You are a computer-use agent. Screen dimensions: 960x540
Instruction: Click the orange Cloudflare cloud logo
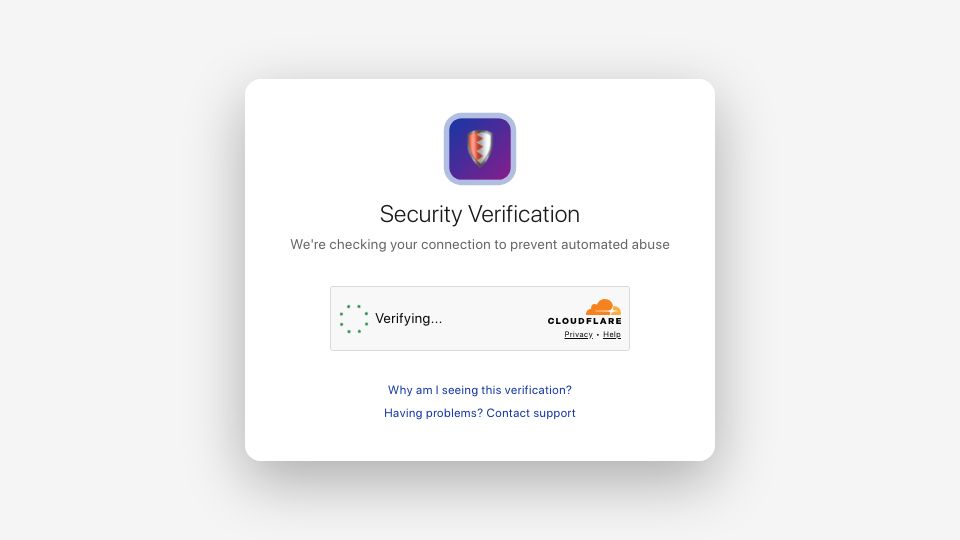pos(603,307)
